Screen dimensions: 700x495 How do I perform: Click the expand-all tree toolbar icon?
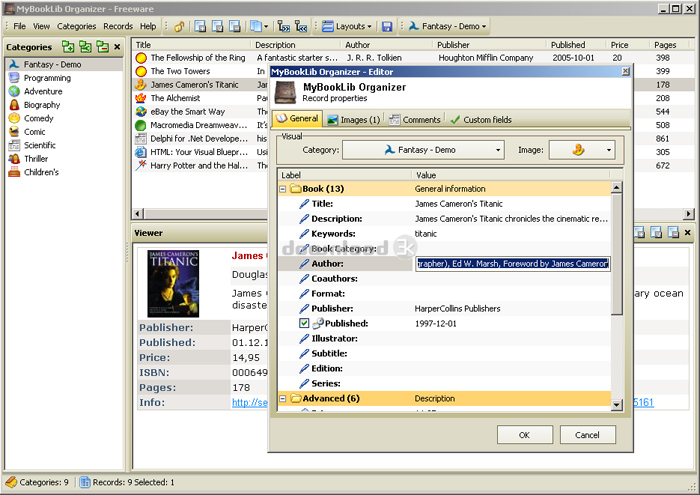coord(283,26)
